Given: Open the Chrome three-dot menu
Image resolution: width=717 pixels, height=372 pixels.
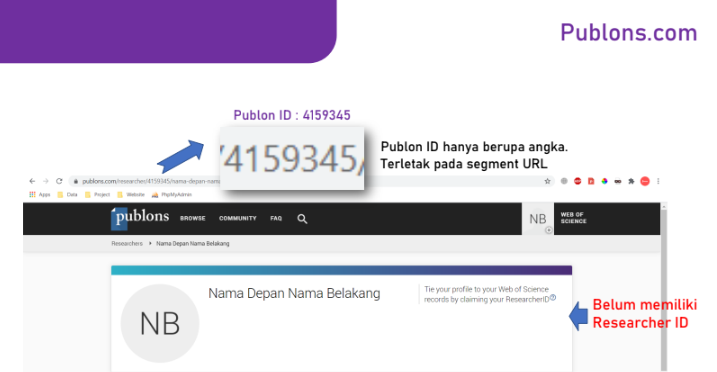Looking at the screenshot, I should (658, 181).
